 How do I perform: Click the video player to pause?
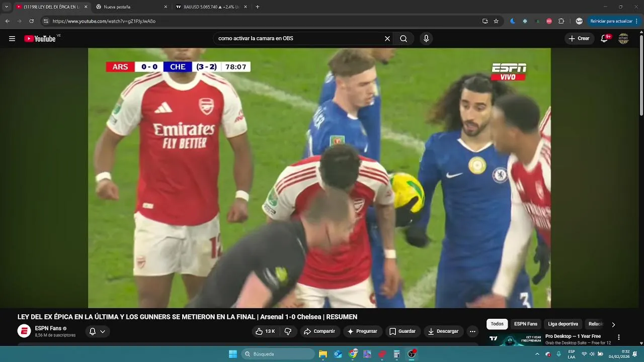[319, 178]
